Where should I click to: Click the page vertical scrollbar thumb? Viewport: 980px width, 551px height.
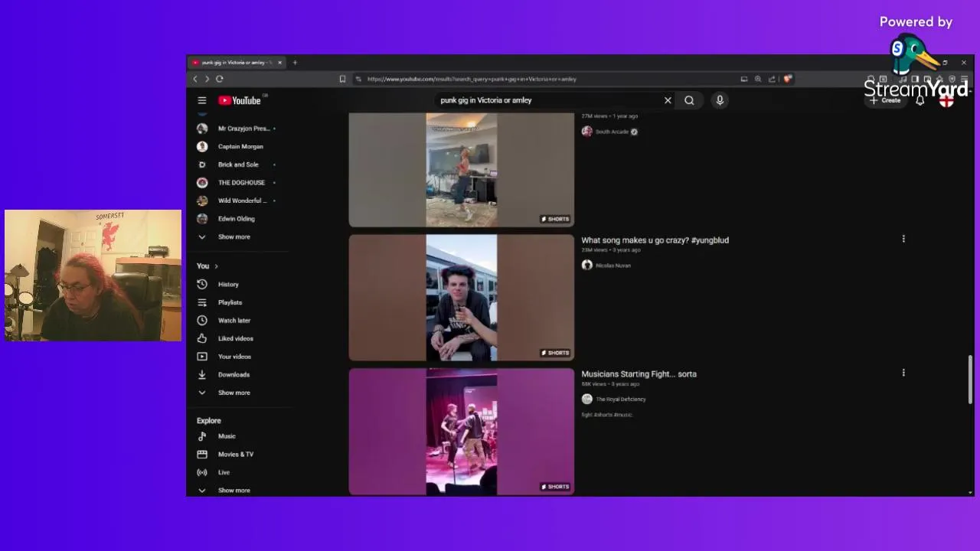971,378
